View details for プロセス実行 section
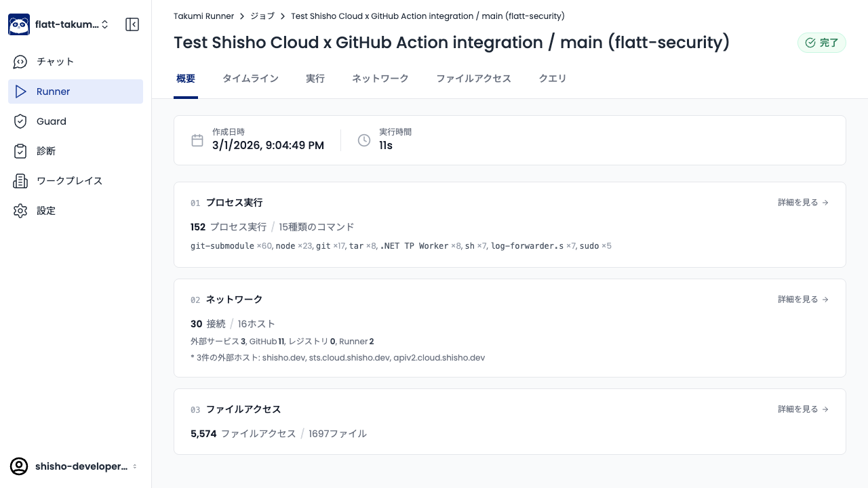Viewport: 868px width, 488px height. pos(803,203)
